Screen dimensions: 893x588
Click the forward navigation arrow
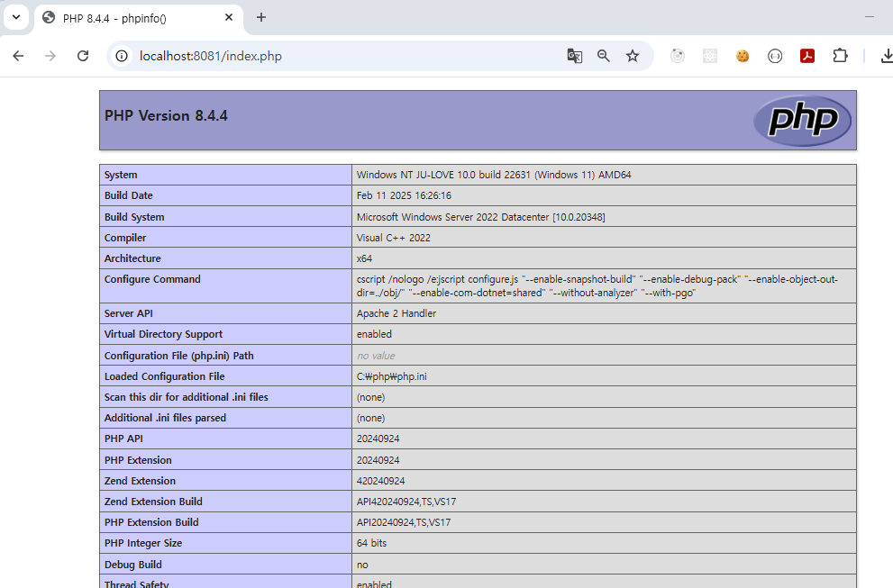point(50,55)
